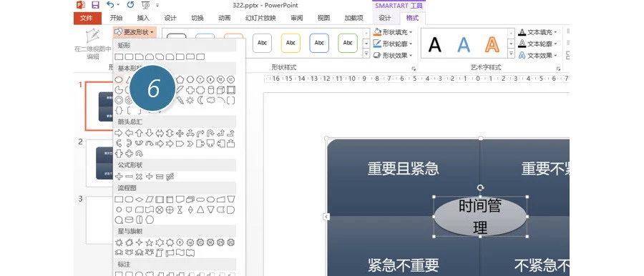Screen dimensions: 644x276
Task: Choose the 4-Point Star shape
Action: [140, 242]
